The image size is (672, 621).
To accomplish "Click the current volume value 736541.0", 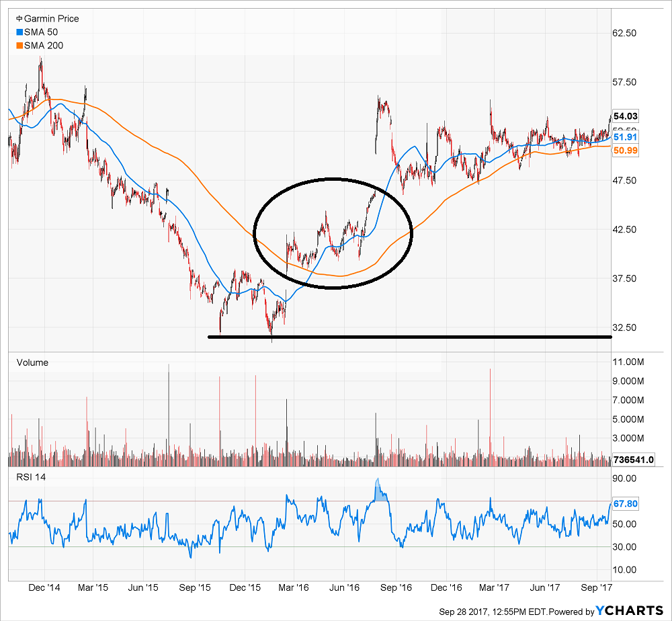I will 634,460.
